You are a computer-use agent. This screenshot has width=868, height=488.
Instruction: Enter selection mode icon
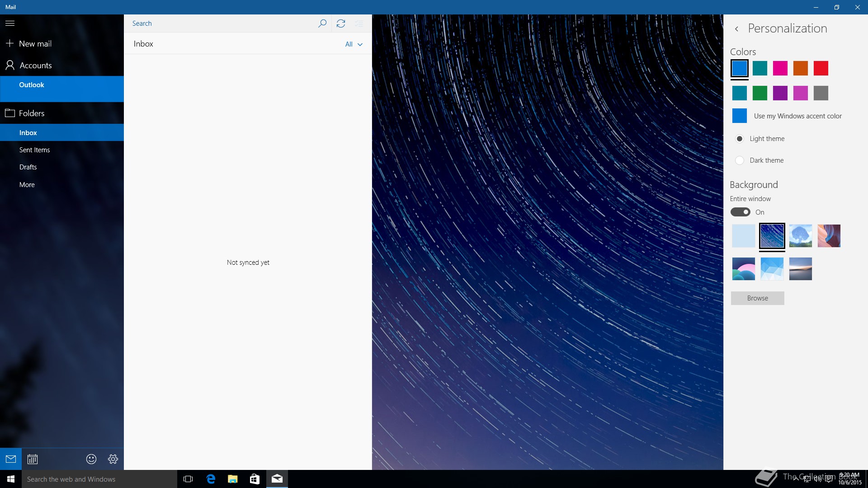click(x=359, y=23)
